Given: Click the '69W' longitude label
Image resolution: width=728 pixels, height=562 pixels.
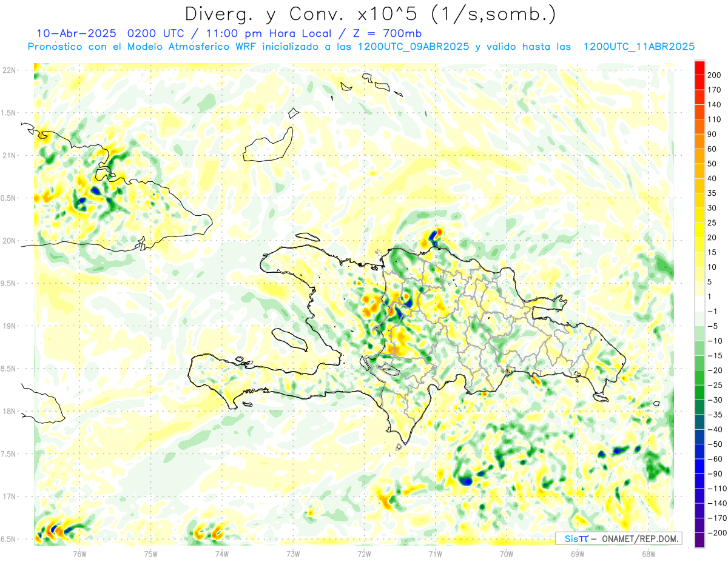Looking at the screenshot, I should coord(578,553).
